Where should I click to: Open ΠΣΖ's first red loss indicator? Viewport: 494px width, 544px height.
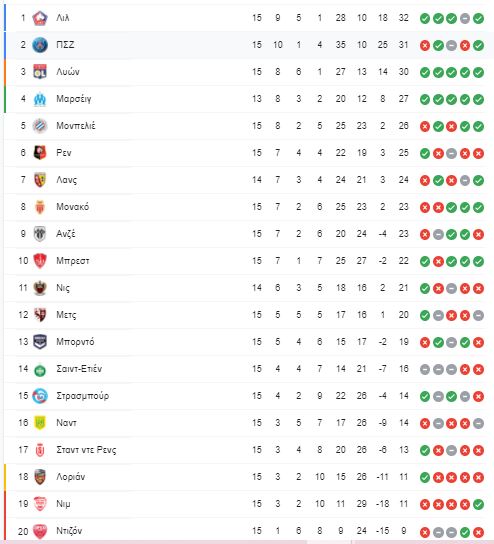(425, 45)
